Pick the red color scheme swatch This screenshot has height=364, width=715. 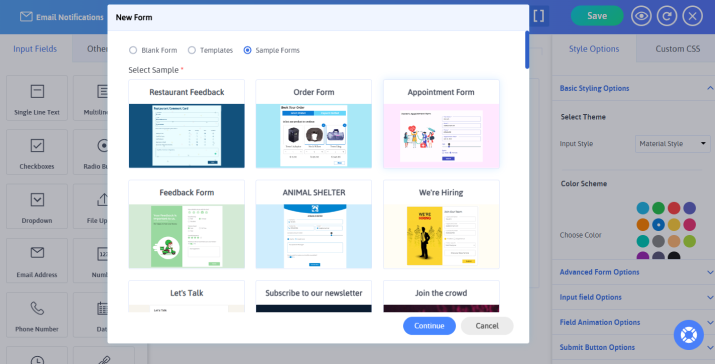tap(674, 208)
